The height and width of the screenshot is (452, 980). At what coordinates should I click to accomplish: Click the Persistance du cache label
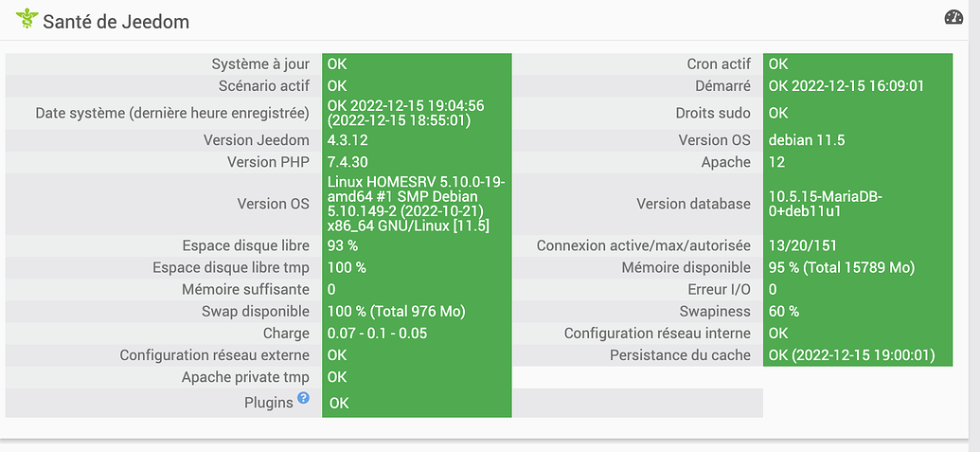681,355
